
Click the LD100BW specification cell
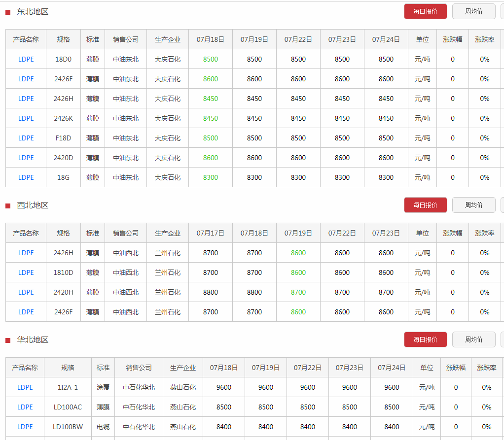[68, 427]
